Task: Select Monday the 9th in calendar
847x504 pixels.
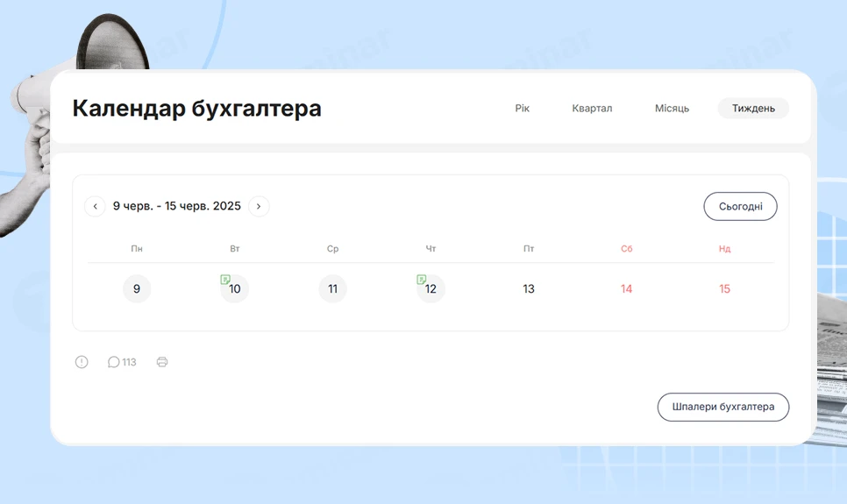Action: 137,289
